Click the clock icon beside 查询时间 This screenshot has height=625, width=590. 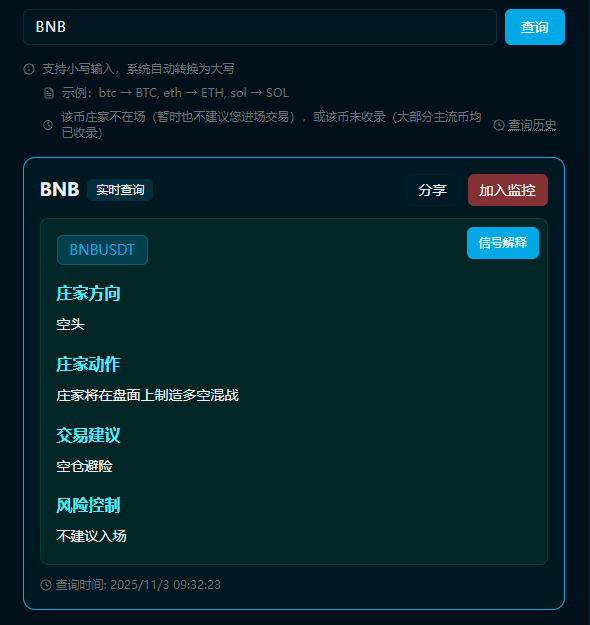[46, 585]
